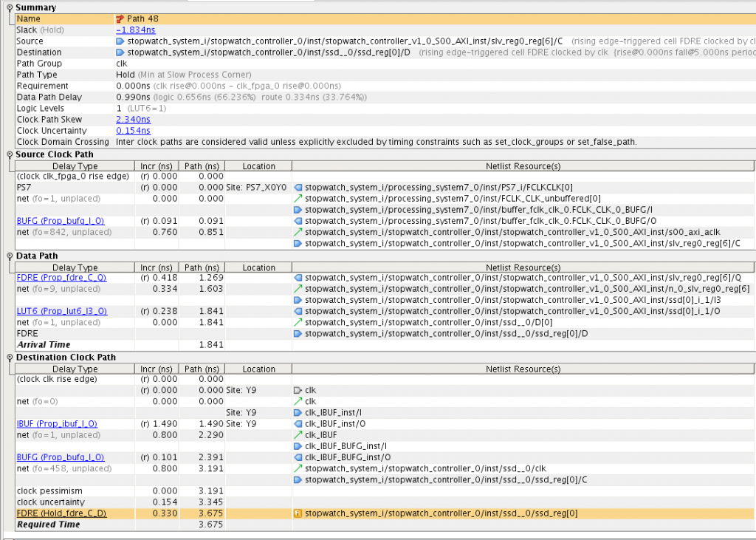Open the LUT6 (Prop_lut6_I3_O) delay link
Viewport: 756px width, 540px height.
(62, 311)
